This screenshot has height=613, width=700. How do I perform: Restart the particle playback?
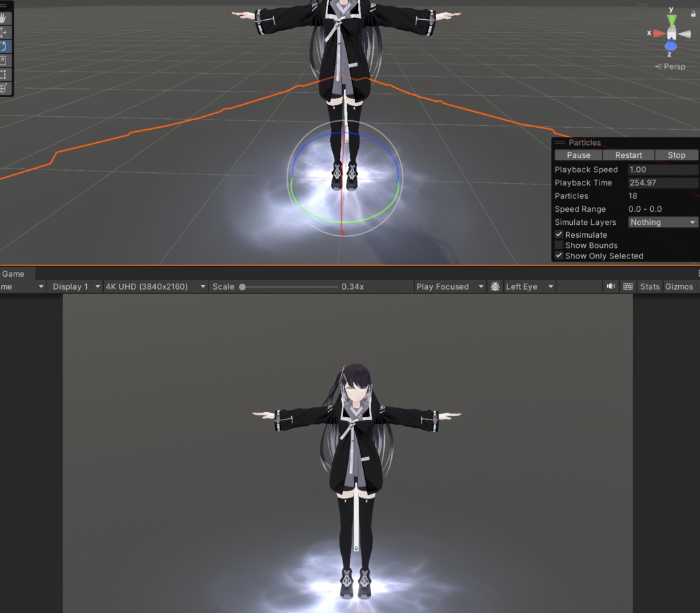(628, 155)
